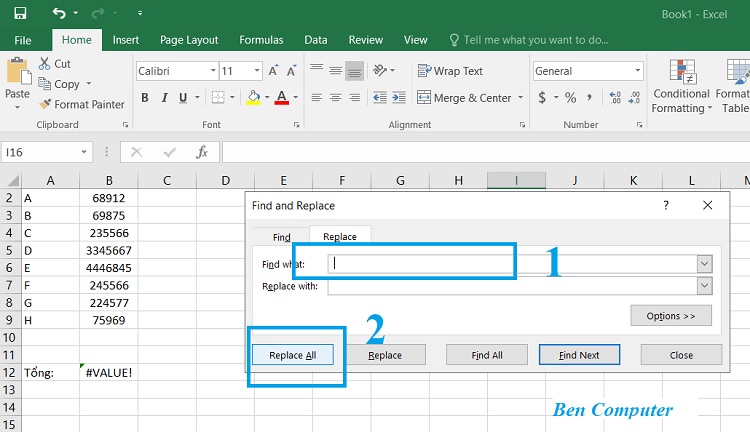This screenshot has width=750, height=432.
Task: Expand Find what history dropdown
Action: pos(705,264)
